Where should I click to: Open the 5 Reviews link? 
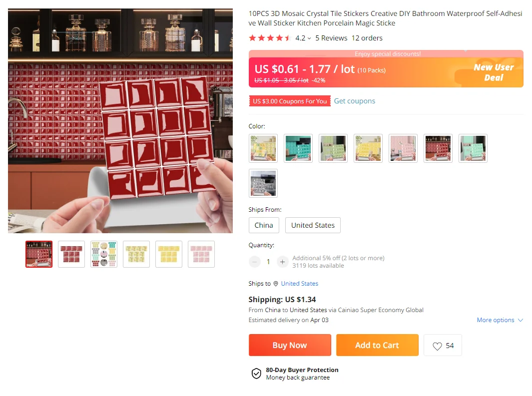click(332, 38)
